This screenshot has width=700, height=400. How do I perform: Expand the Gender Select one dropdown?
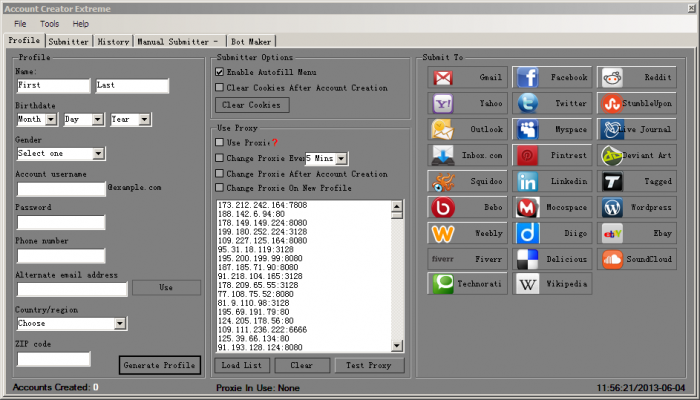pyautogui.click(x=98, y=154)
